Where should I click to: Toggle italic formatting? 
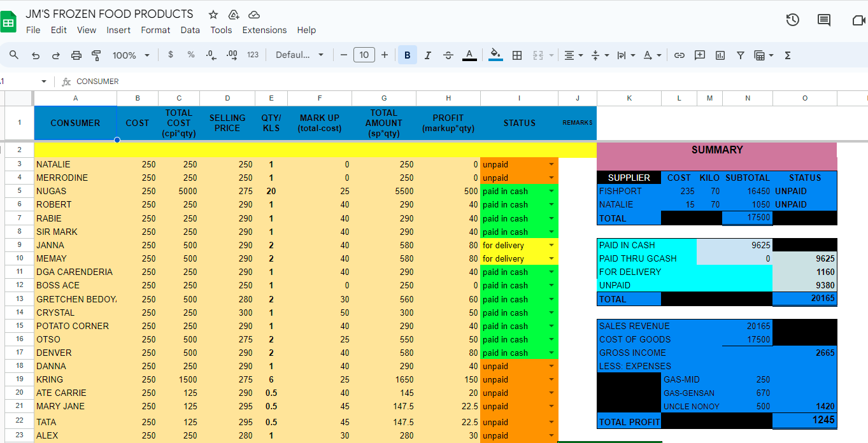pyautogui.click(x=427, y=55)
